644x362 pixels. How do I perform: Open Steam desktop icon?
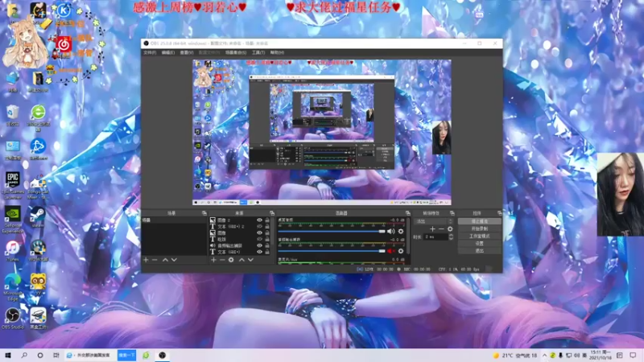click(x=38, y=216)
